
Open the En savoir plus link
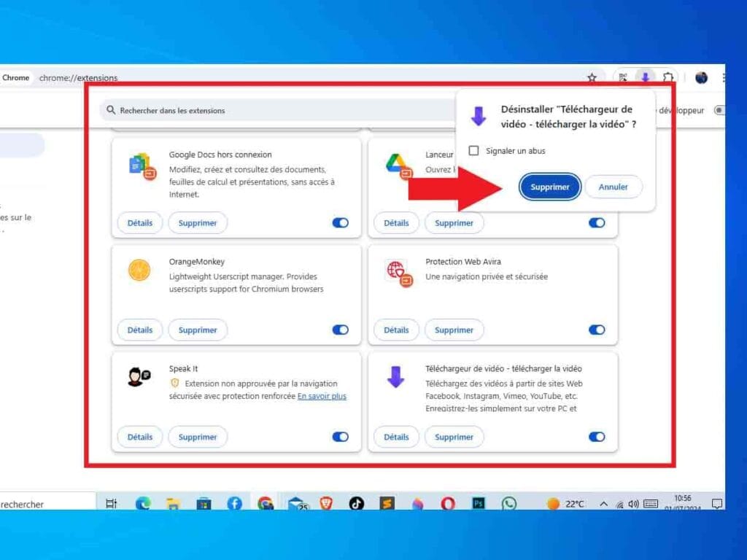click(x=321, y=396)
